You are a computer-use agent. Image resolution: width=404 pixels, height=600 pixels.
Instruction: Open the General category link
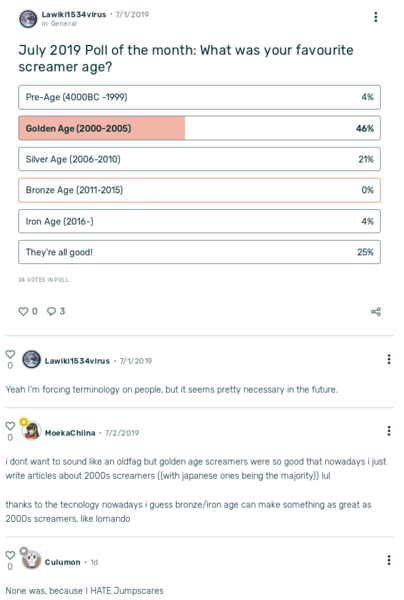64,24
